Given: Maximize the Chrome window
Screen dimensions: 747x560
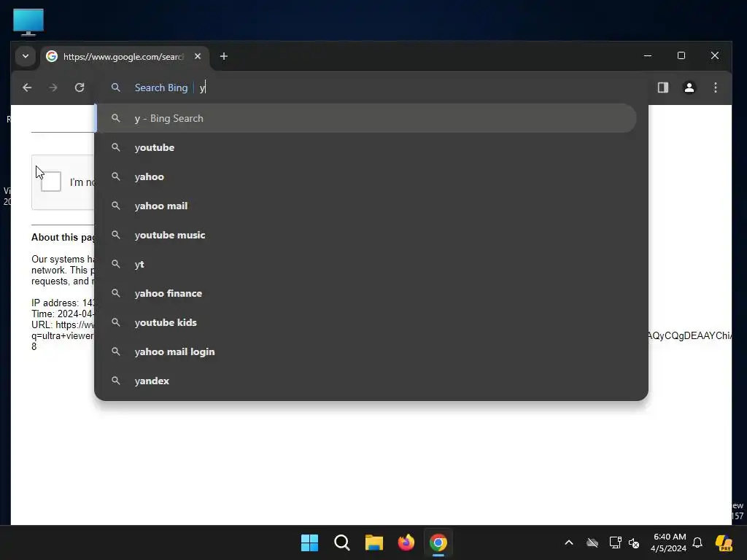Looking at the screenshot, I should (681, 55).
